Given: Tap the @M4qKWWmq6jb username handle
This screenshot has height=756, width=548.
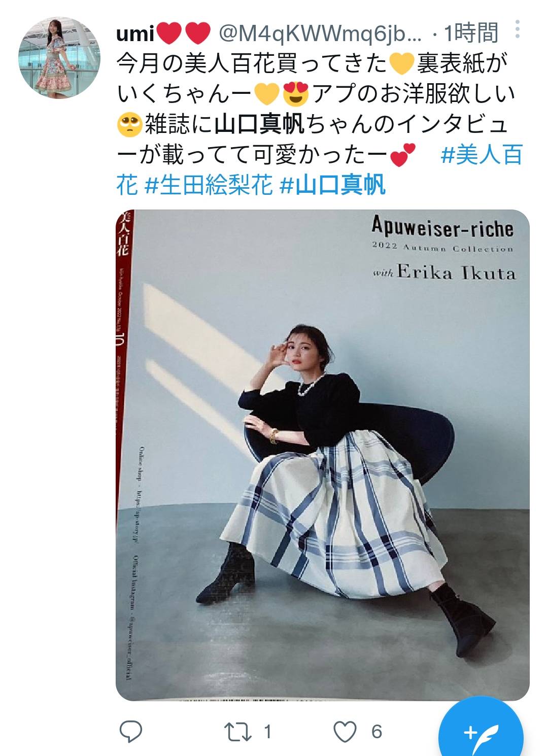Looking at the screenshot, I should click(320, 34).
